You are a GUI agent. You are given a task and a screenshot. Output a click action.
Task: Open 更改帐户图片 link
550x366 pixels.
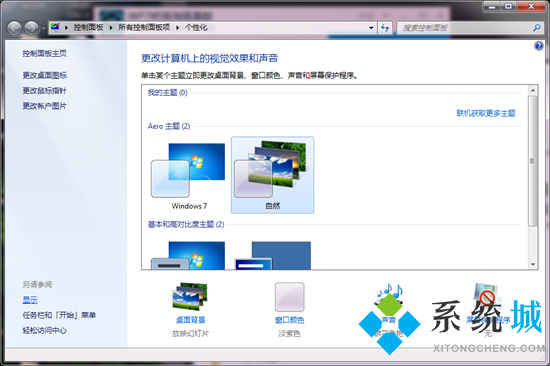[45, 106]
